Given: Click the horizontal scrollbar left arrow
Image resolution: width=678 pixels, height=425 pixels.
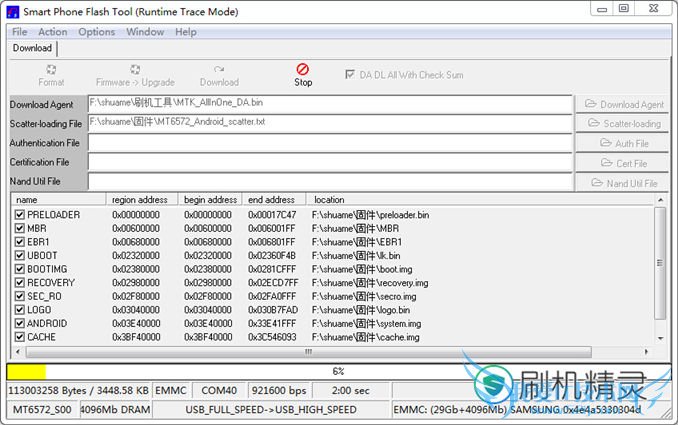Looking at the screenshot, I should tap(18, 352).
